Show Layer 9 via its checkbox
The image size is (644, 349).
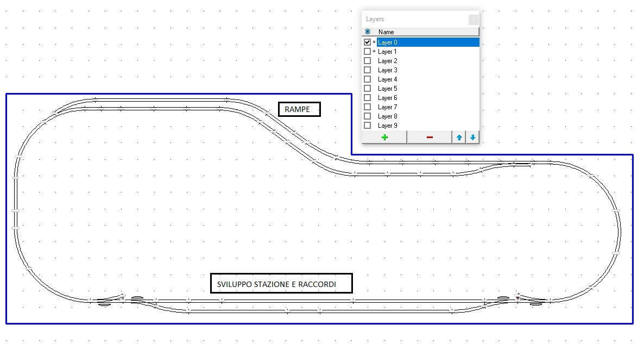(368, 126)
